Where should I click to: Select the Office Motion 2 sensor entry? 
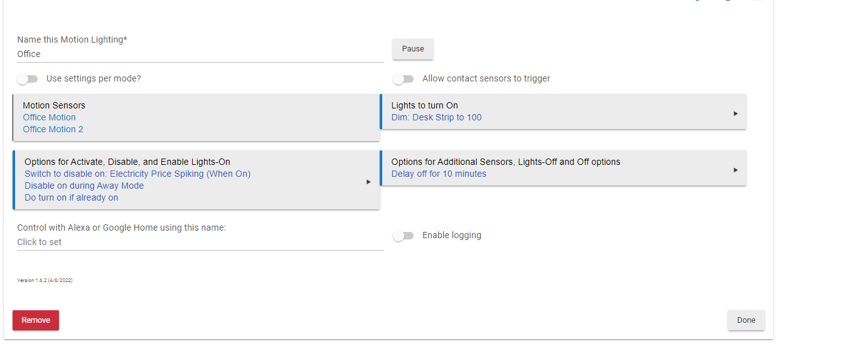[53, 129]
